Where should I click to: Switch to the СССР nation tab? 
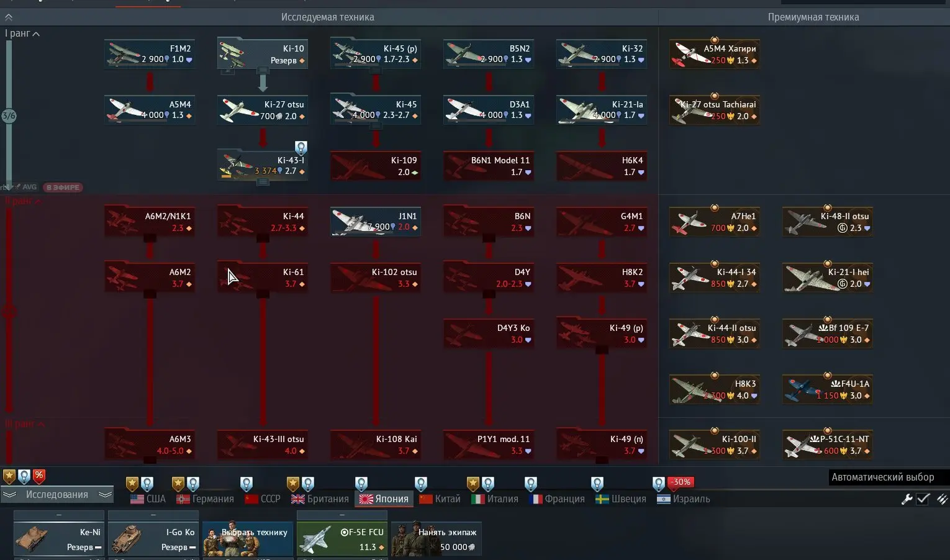[263, 499]
